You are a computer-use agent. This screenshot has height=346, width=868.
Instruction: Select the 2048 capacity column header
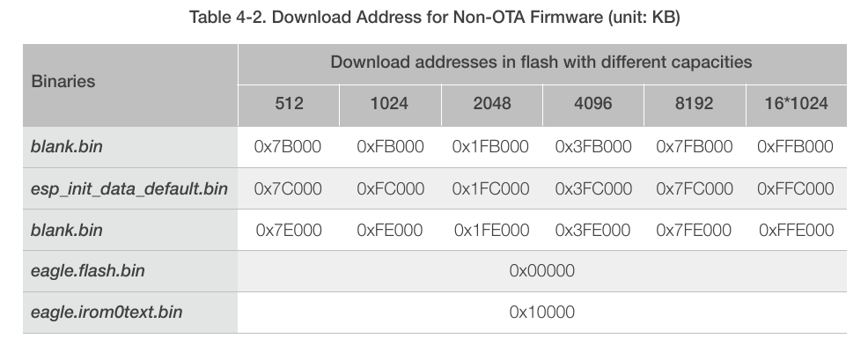491,104
